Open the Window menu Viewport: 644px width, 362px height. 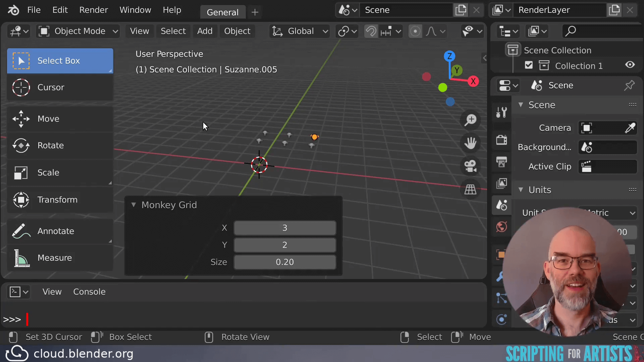tap(135, 10)
